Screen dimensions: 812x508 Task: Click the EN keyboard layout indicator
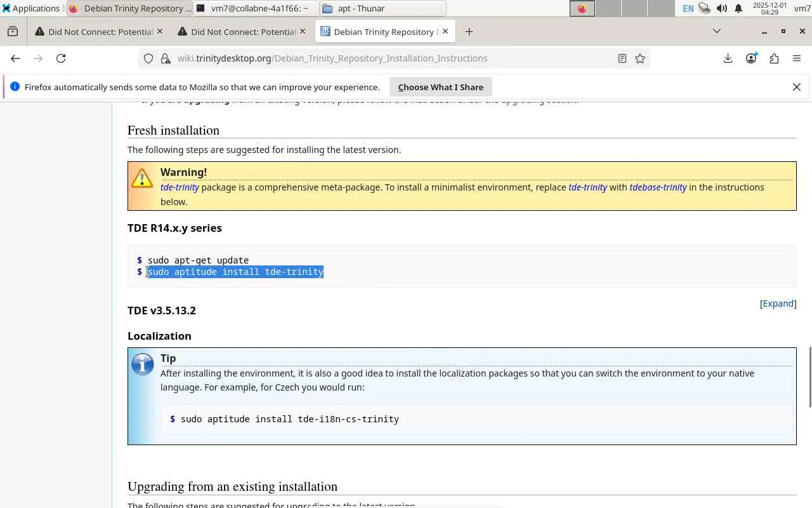click(688, 8)
